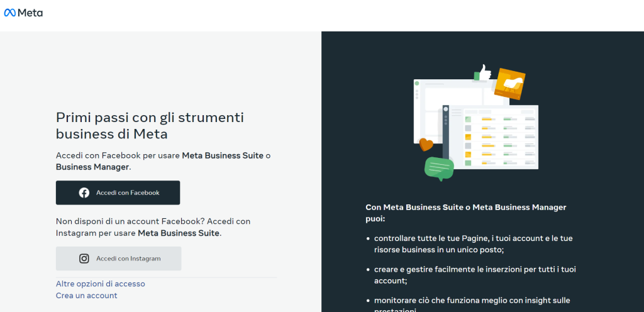The height and width of the screenshot is (312, 644).
Task: Open the Crea un account link
Action: tap(86, 296)
